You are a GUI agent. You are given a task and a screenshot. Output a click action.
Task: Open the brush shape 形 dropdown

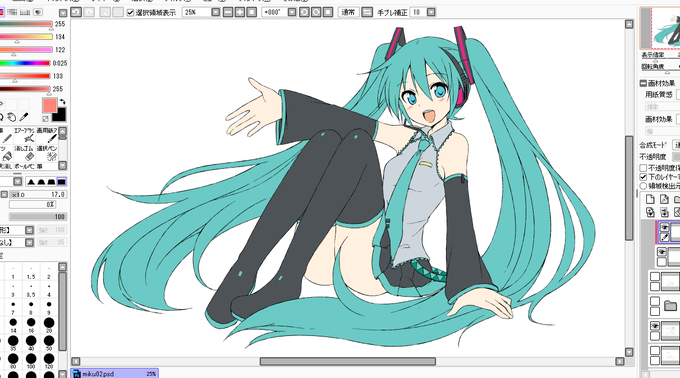click(29, 230)
